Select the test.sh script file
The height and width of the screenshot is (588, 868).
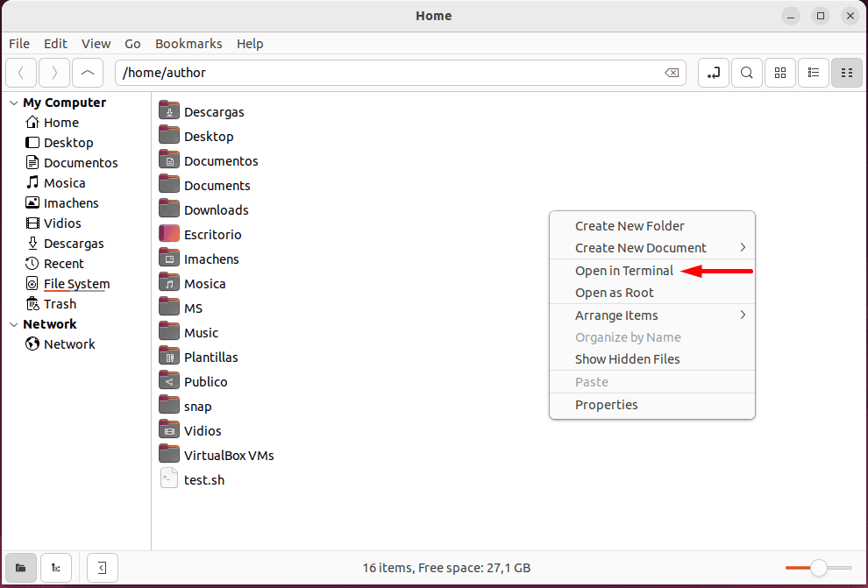tap(192, 479)
